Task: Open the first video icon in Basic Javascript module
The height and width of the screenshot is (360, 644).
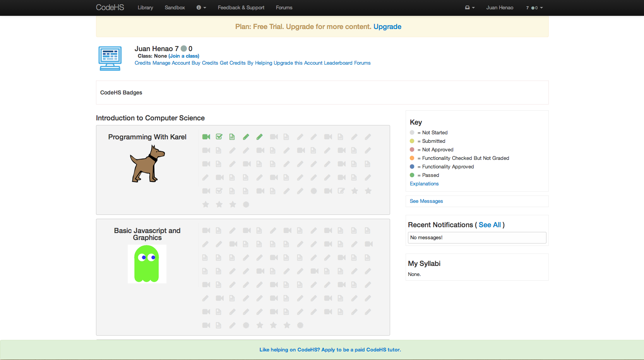Action: click(206, 230)
